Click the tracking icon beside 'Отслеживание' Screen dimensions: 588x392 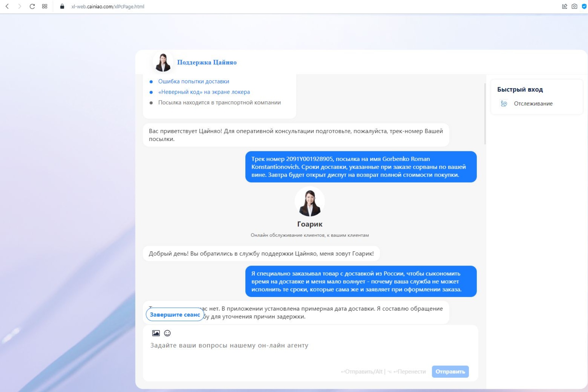504,104
